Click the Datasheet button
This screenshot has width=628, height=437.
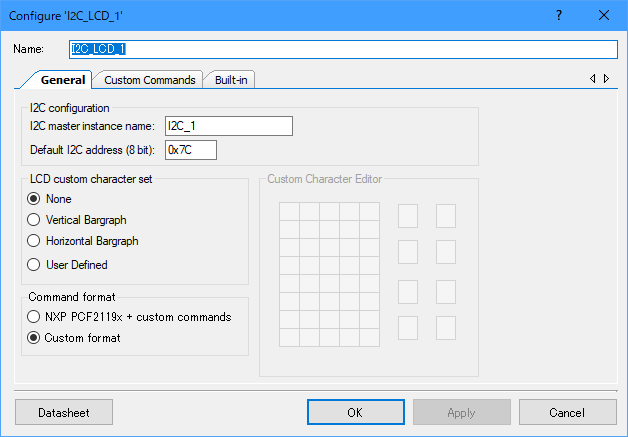64,412
